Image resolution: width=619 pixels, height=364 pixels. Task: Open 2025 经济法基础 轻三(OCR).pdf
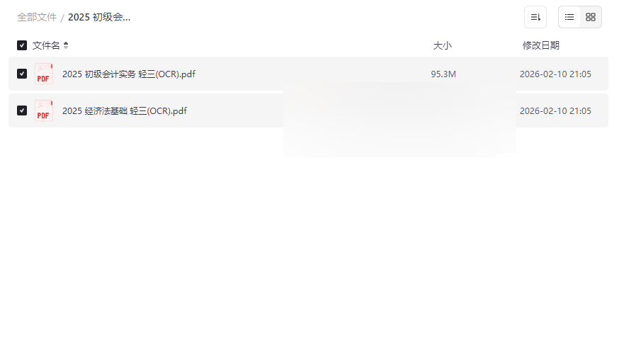(125, 111)
